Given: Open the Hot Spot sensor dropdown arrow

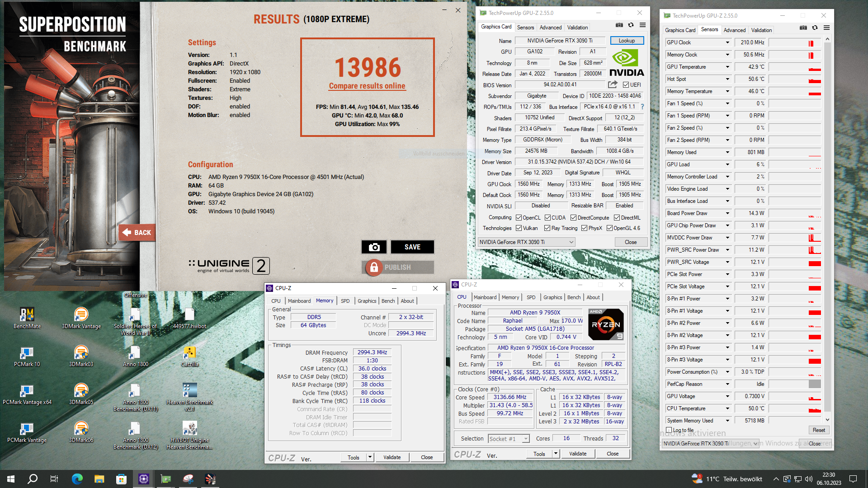Looking at the screenshot, I should (727, 79).
